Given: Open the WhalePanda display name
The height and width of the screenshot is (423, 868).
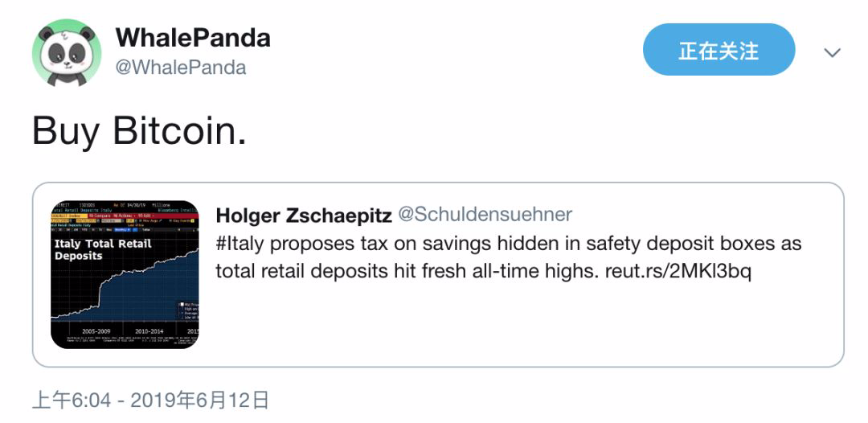Looking at the screenshot, I should click(x=193, y=38).
